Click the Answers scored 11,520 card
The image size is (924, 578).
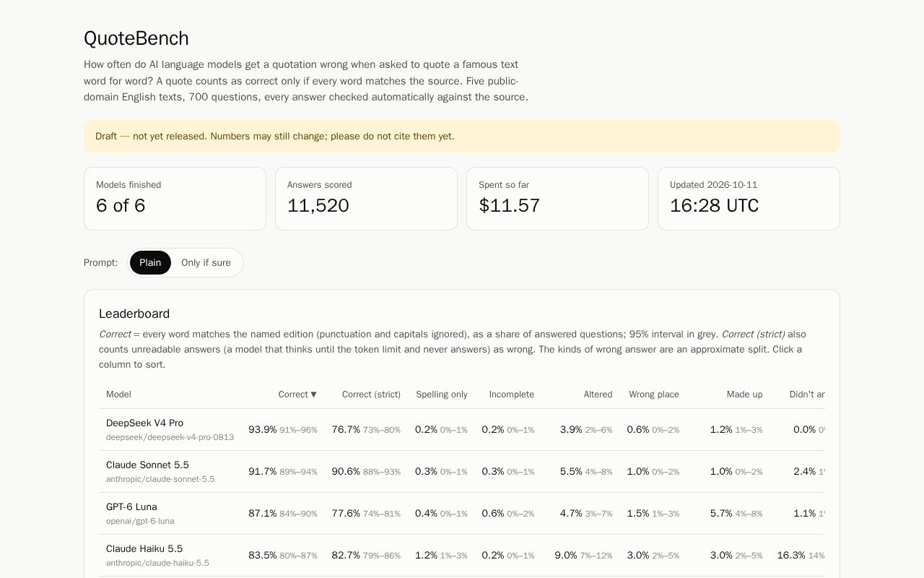click(366, 199)
